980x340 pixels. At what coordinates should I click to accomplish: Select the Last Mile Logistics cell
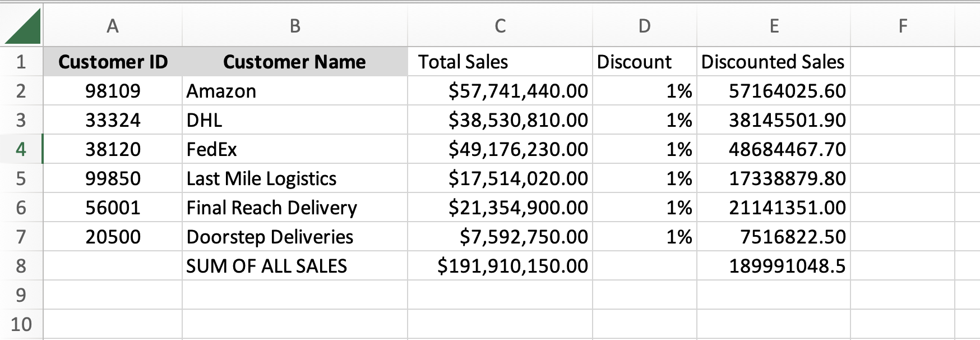(295, 178)
